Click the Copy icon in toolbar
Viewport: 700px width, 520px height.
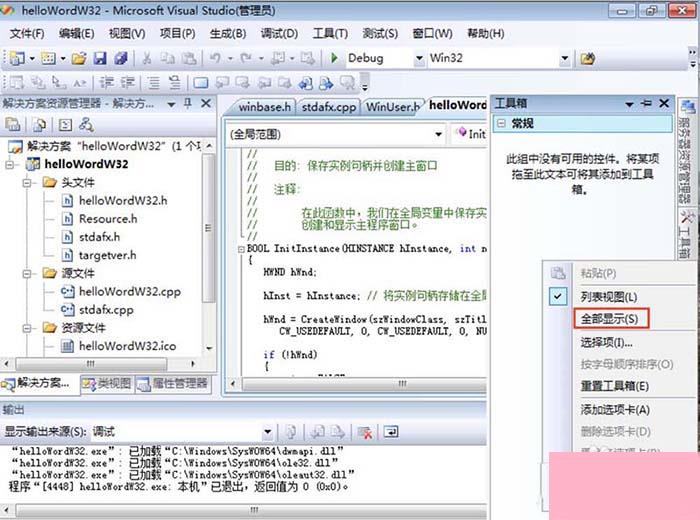[x=168, y=58]
